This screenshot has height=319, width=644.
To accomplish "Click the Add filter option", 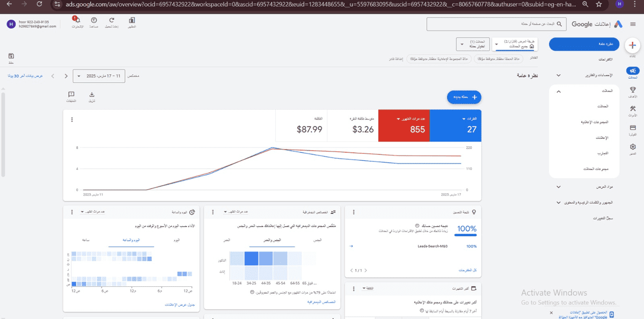I will pyautogui.click(x=396, y=58).
